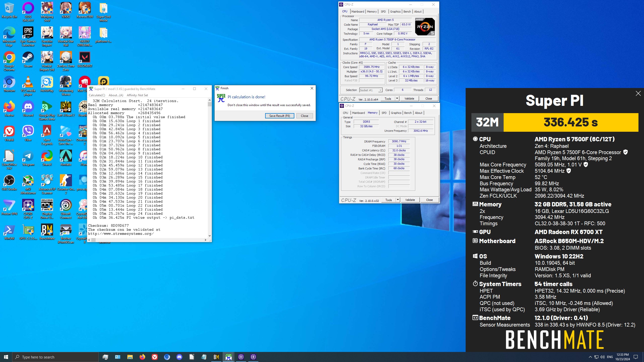Click the Windows Start button
Viewport: 644px width, 362px height.
point(6,357)
